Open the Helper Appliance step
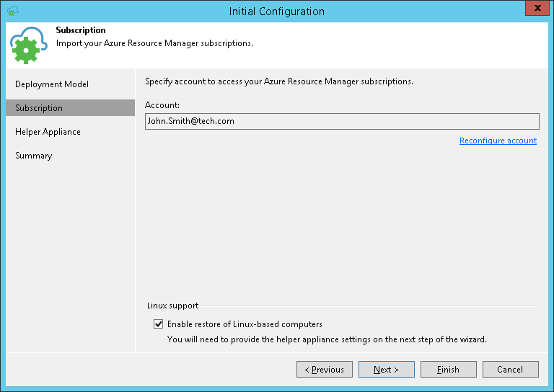 point(48,132)
